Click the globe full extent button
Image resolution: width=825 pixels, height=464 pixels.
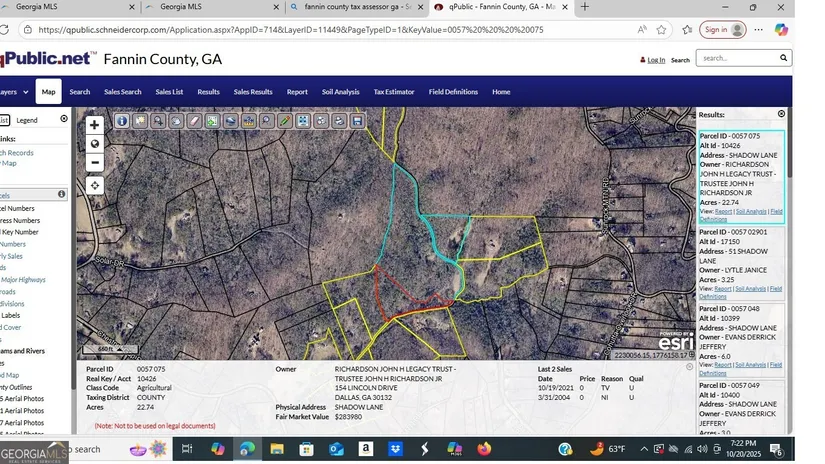95,144
